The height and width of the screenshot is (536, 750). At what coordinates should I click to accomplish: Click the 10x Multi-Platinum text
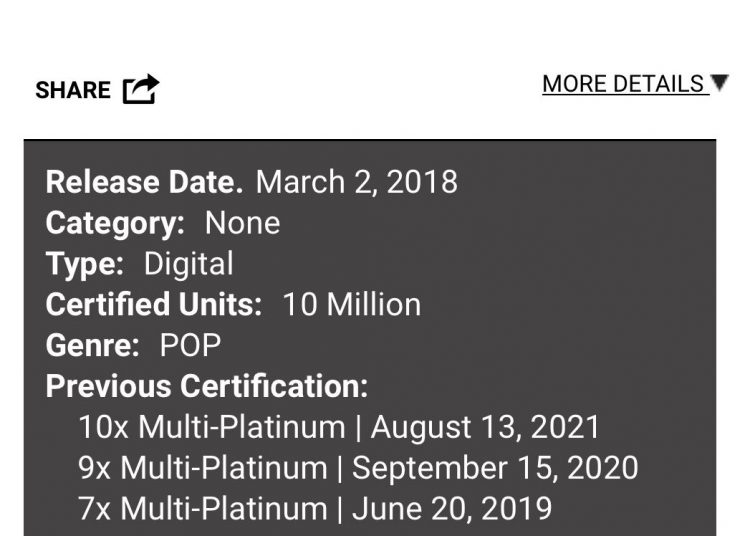[211, 427]
